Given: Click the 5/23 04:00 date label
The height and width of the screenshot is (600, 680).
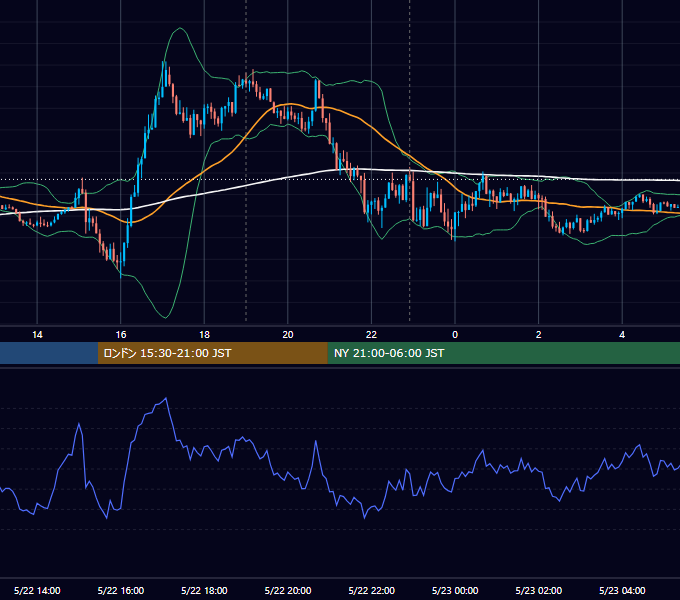Looking at the screenshot, I should pos(622,590).
